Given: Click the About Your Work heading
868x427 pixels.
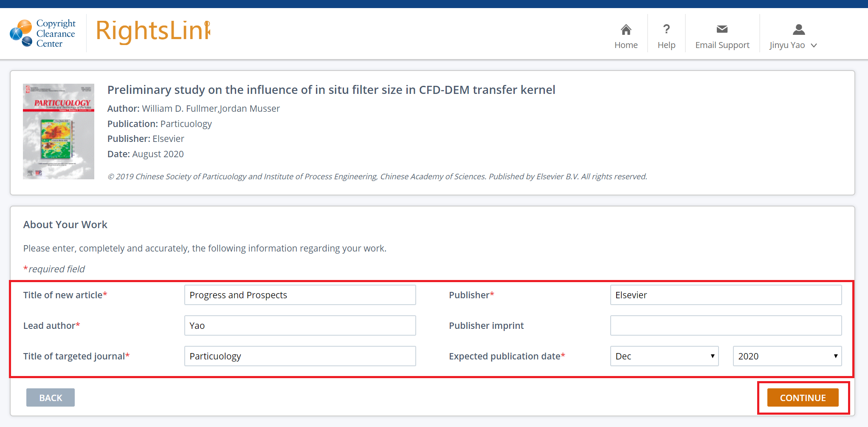Looking at the screenshot, I should point(65,225).
